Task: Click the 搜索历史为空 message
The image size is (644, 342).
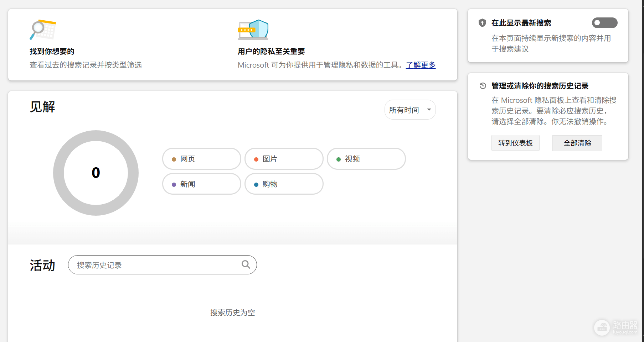Action: [x=233, y=312]
